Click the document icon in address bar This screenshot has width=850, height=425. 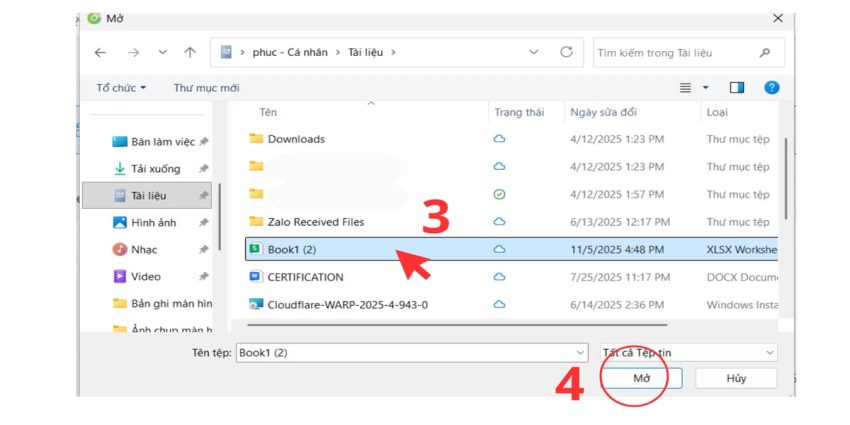click(226, 52)
